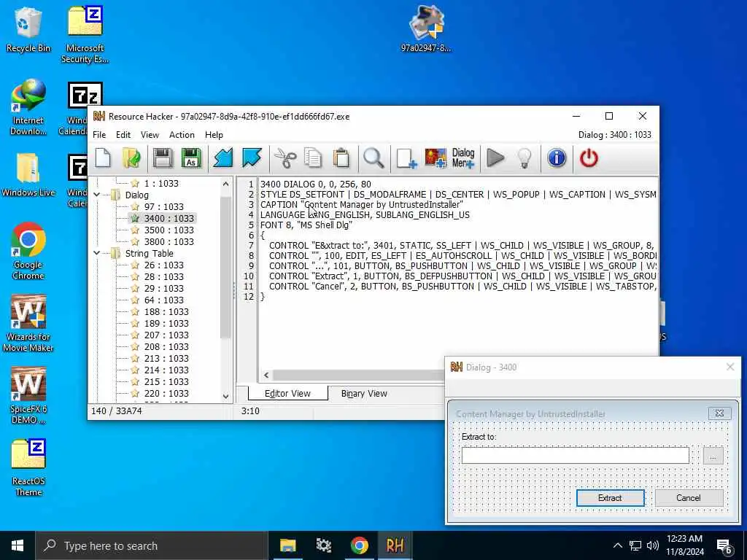The width and height of the screenshot is (747, 560).
Task: Switch to the Binary View tab
Action: (364, 394)
